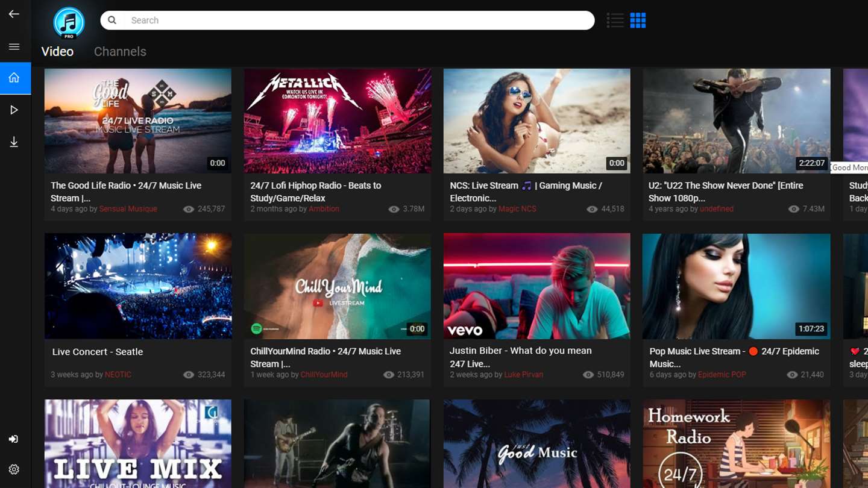Switch to grid view layout
This screenshot has width=868, height=488.
[x=638, y=20]
